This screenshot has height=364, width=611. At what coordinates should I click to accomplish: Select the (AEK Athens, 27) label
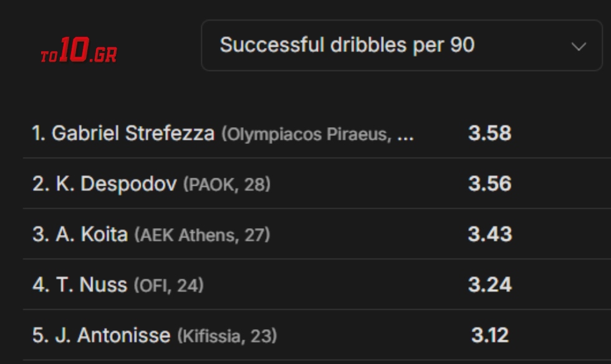202,235
